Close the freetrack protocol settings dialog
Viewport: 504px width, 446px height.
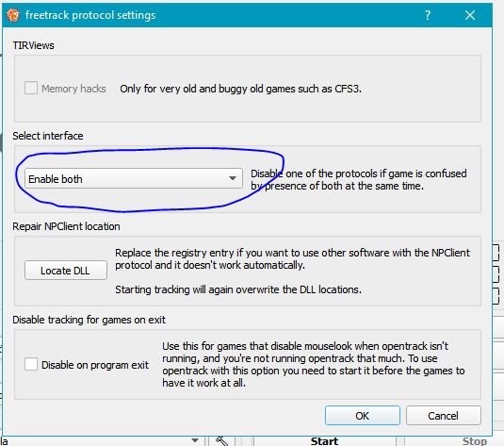(x=470, y=15)
